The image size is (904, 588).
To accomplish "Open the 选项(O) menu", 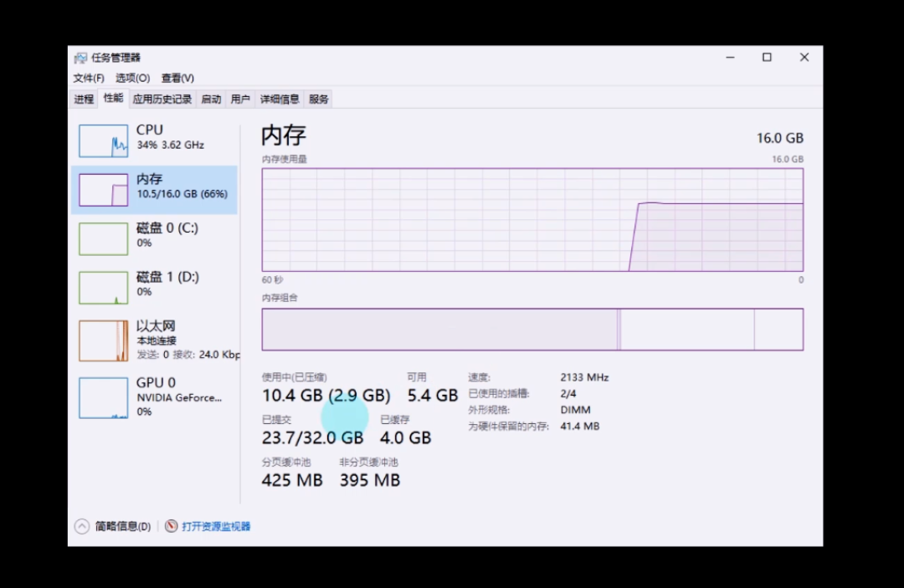I will click(132, 78).
